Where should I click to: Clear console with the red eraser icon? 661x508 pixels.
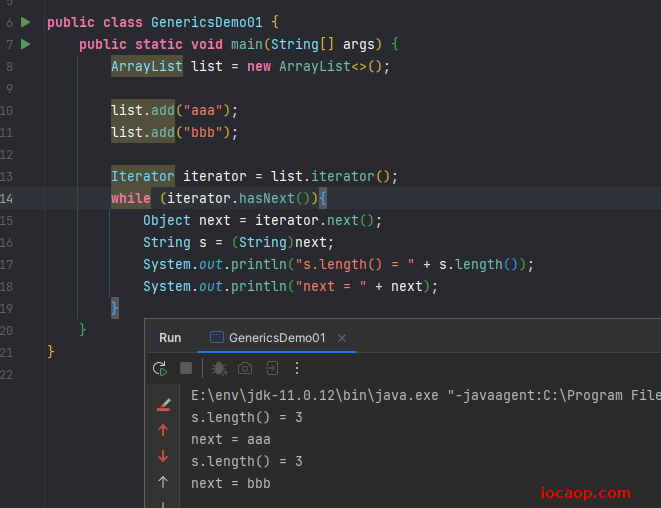point(163,404)
